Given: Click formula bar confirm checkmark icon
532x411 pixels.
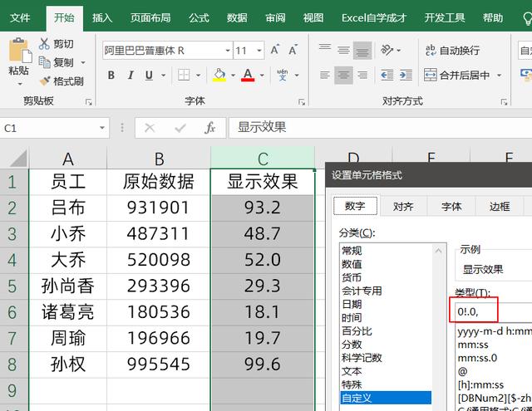Looking at the screenshot, I should click(x=180, y=128).
